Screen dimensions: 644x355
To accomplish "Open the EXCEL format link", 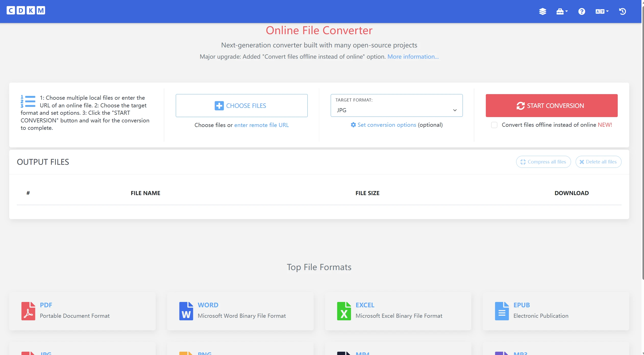I will [365, 305].
